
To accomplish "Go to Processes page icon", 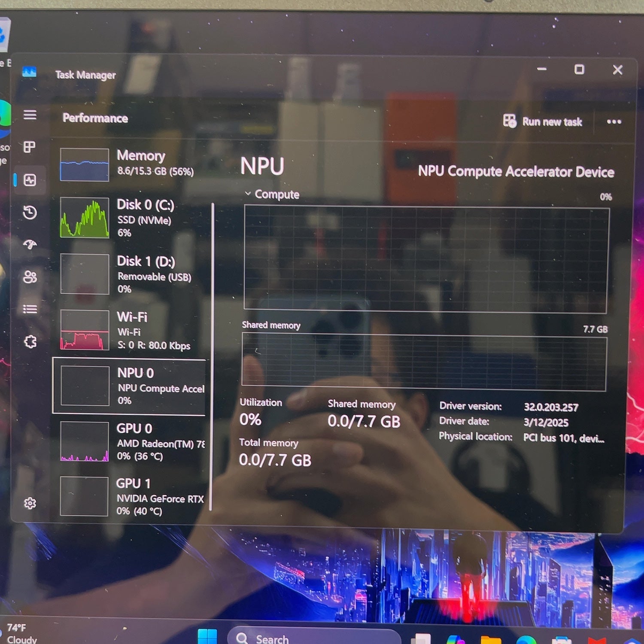I will click(x=29, y=147).
